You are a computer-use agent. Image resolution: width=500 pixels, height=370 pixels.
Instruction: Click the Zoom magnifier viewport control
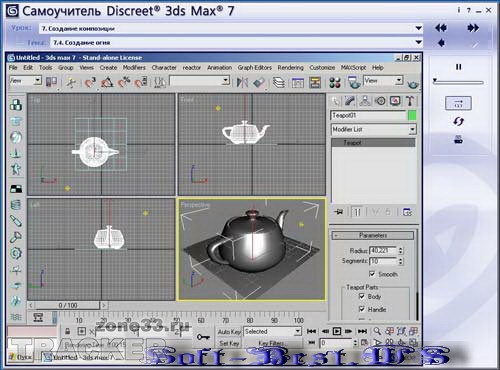(377, 331)
